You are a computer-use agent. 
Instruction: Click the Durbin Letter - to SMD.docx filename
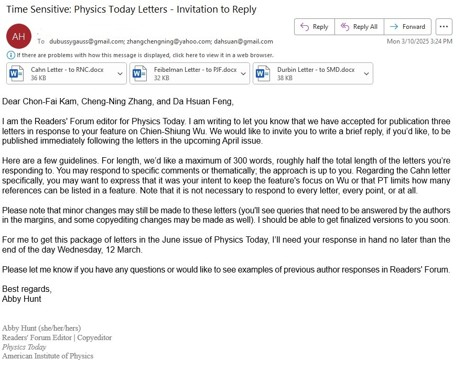tap(316, 69)
